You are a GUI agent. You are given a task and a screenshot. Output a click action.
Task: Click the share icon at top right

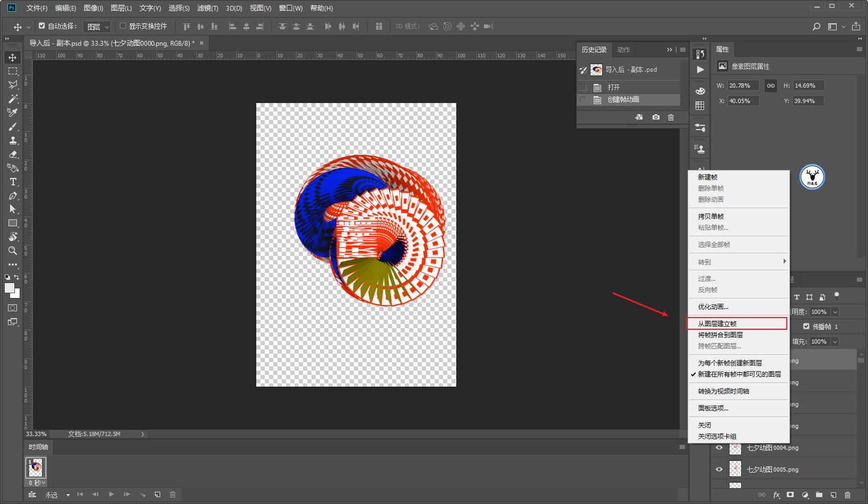856,27
